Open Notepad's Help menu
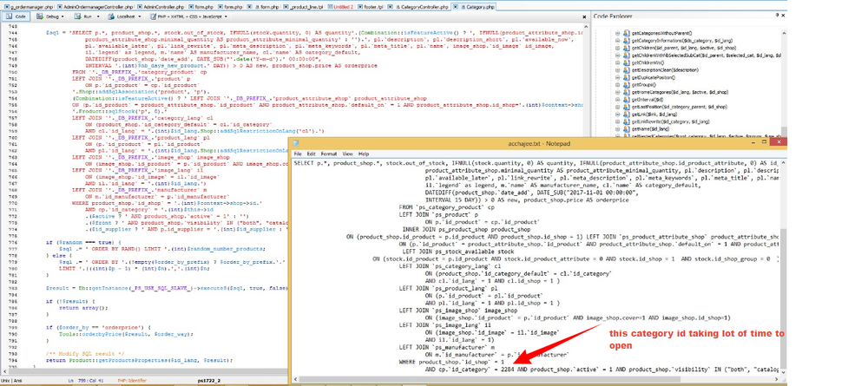This screenshot has height=386, width=868. pyautogui.click(x=365, y=154)
